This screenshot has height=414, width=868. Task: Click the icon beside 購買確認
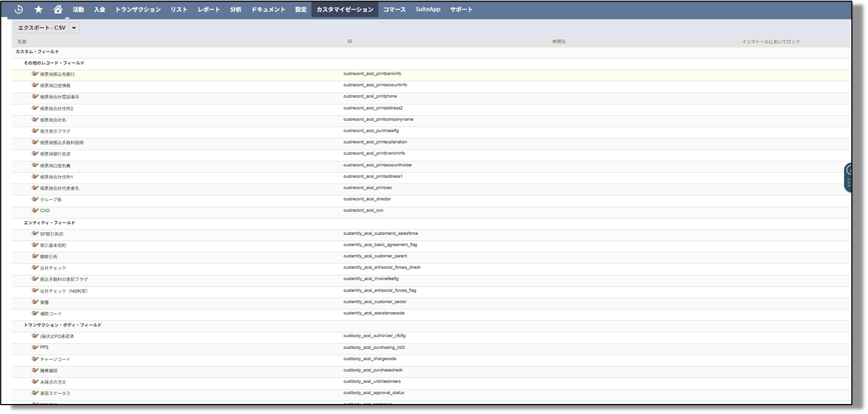point(35,370)
